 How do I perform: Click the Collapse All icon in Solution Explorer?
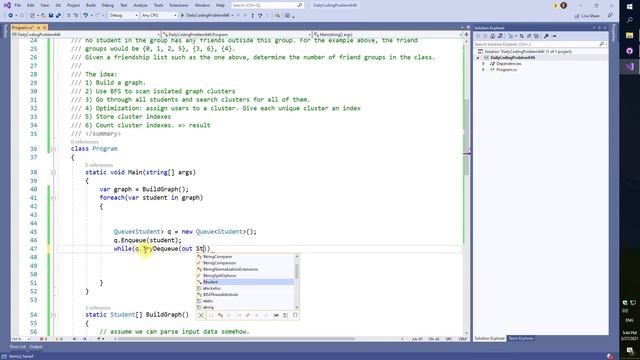tap(529, 36)
